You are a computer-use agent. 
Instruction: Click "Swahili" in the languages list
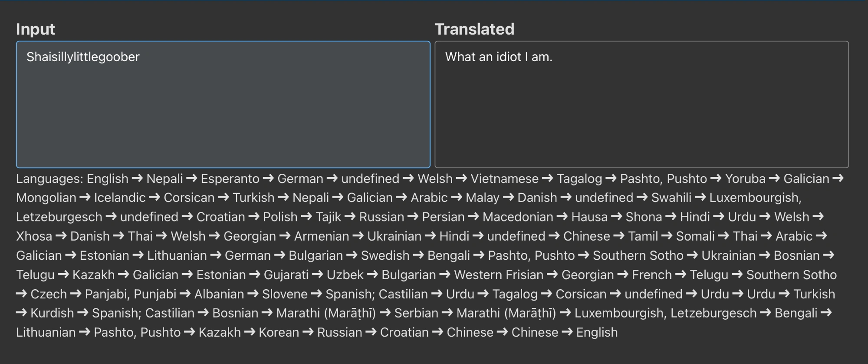(x=671, y=198)
